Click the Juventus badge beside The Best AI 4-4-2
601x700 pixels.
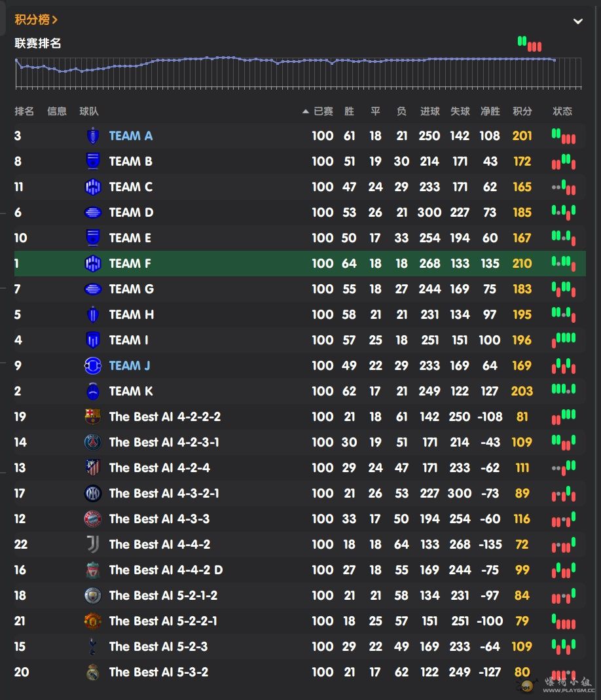click(x=93, y=544)
